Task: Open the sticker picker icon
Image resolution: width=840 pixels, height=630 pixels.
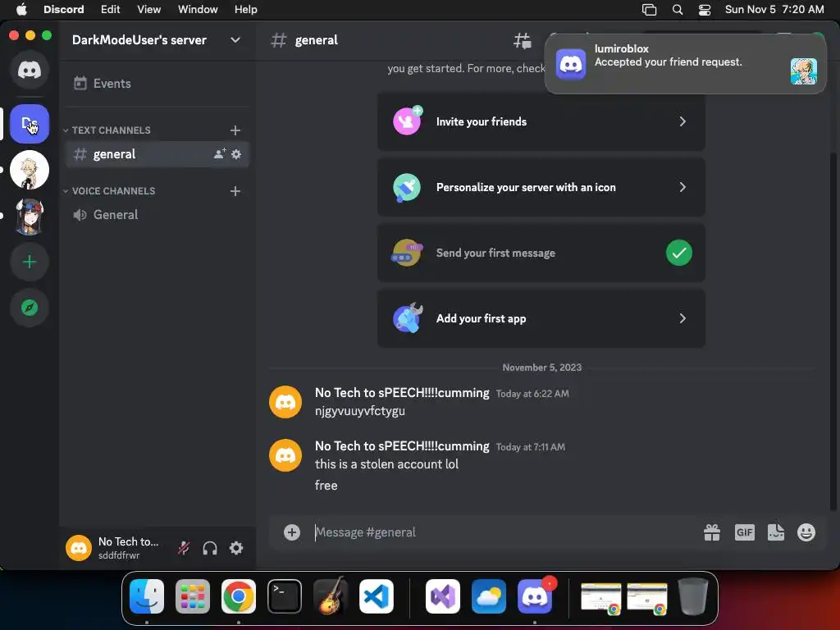Action: click(x=776, y=532)
